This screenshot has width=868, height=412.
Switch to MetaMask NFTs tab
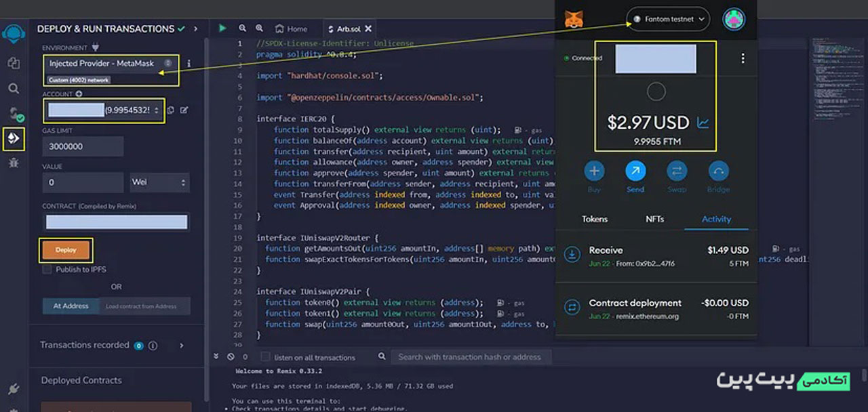[x=656, y=219]
